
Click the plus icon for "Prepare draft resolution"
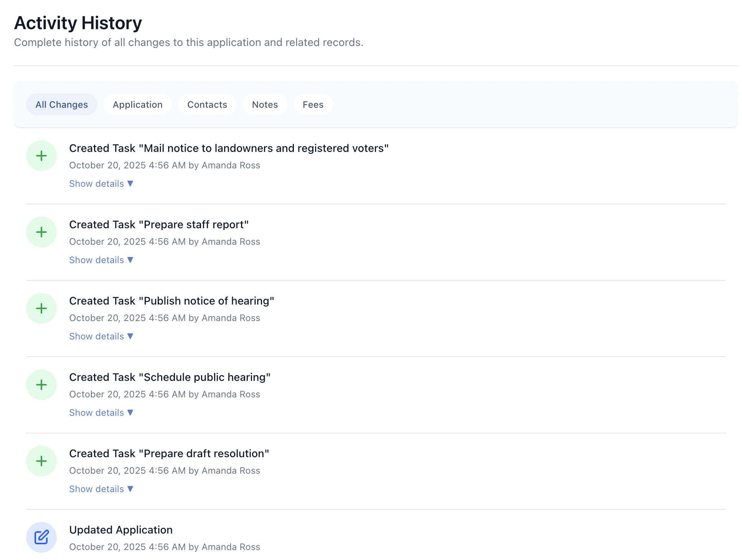pyautogui.click(x=41, y=461)
